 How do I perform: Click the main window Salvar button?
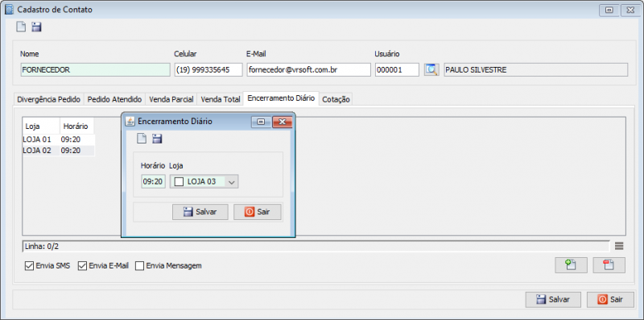click(553, 299)
